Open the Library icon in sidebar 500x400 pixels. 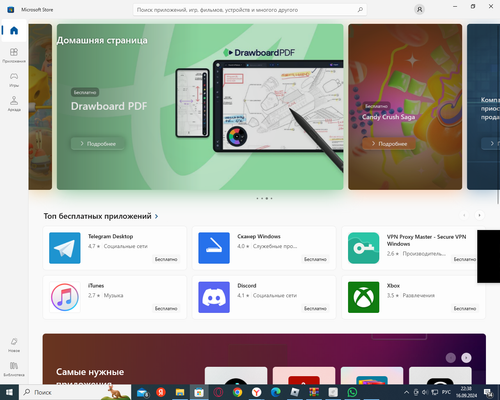[14, 369]
